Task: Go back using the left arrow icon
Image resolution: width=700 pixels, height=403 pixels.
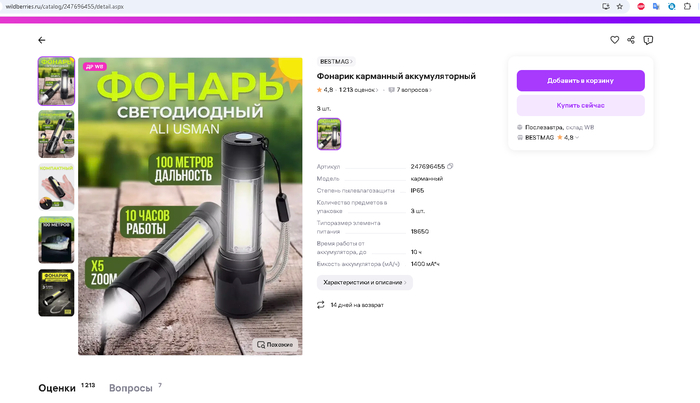Action: coord(42,40)
